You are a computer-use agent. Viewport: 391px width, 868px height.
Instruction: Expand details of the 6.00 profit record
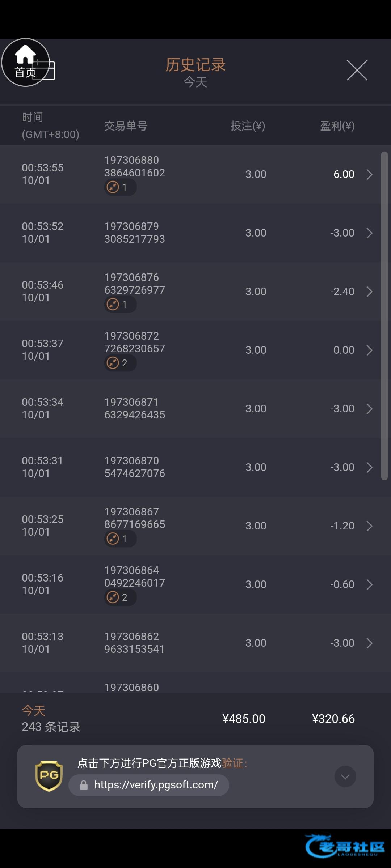[x=369, y=174]
